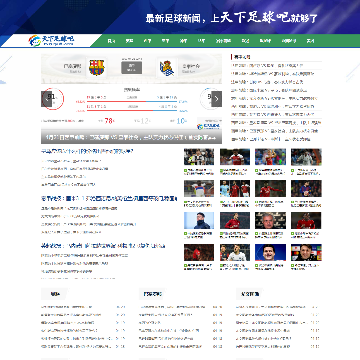Select the fourth item in the green navigation bar
Screen dimensions: 360x360
[x=165, y=41]
